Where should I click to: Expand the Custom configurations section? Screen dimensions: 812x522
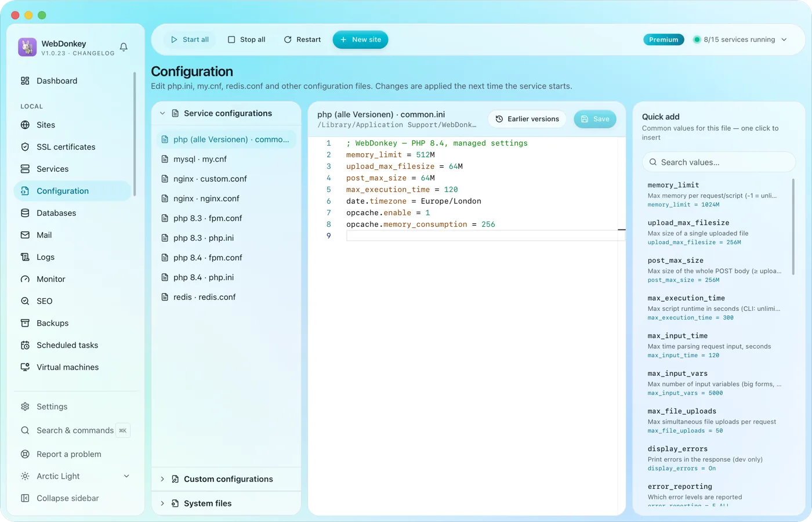click(226, 479)
